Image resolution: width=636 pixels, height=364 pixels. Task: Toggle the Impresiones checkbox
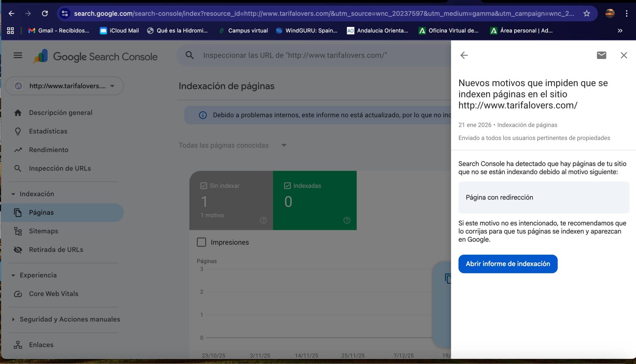[201, 242]
